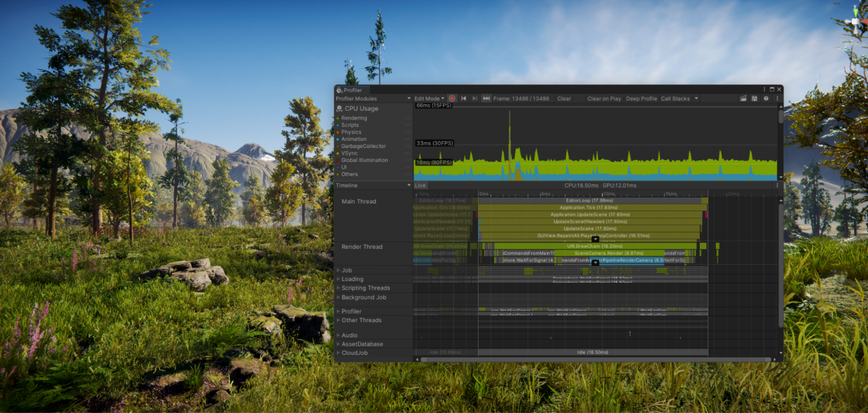Open the Timeline view selector menu
Viewport: 868px width, 413px height.
(x=373, y=185)
